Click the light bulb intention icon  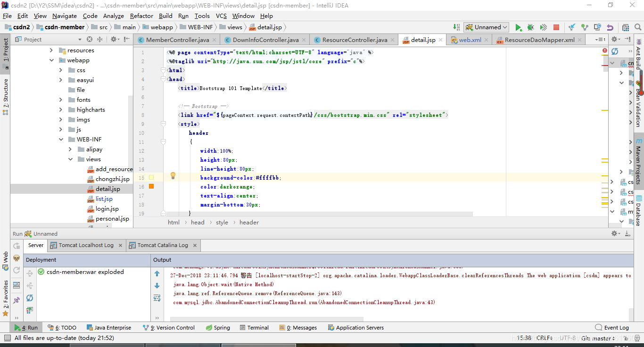[173, 176]
